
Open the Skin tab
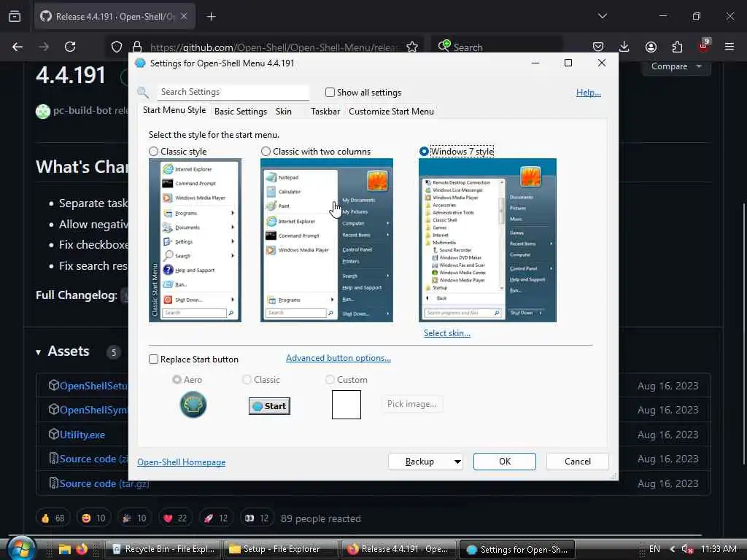pos(284,112)
